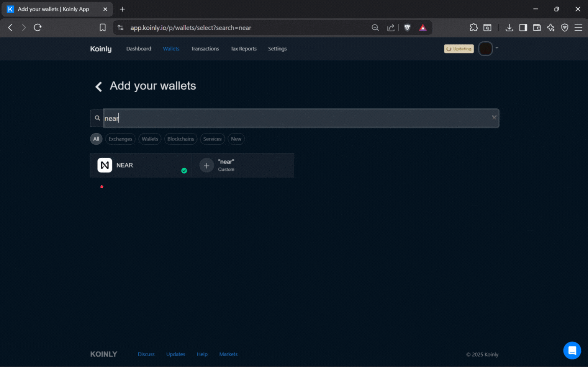Toggle the Exchanges filter chip
The height and width of the screenshot is (367, 588).
point(120,139)
